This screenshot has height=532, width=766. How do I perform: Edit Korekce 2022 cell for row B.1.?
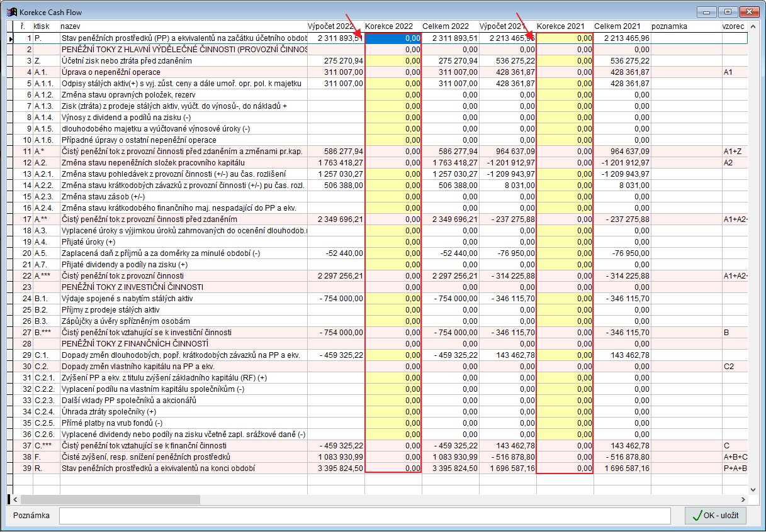tap(393, 299)
